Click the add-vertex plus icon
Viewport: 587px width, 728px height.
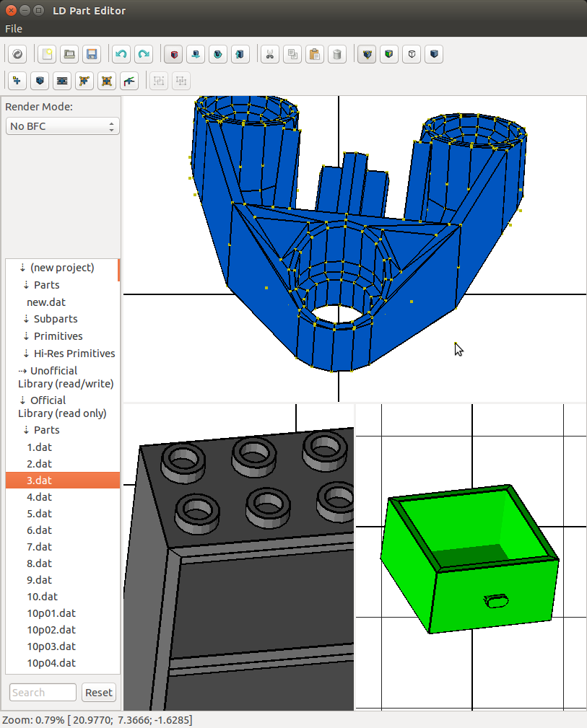click(x=17, y=81)
